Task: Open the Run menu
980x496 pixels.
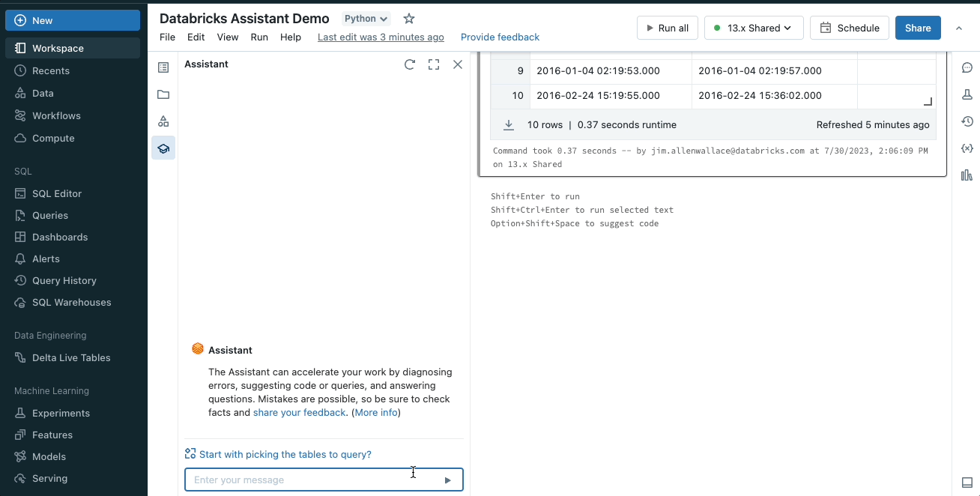Action: [259, 37]
